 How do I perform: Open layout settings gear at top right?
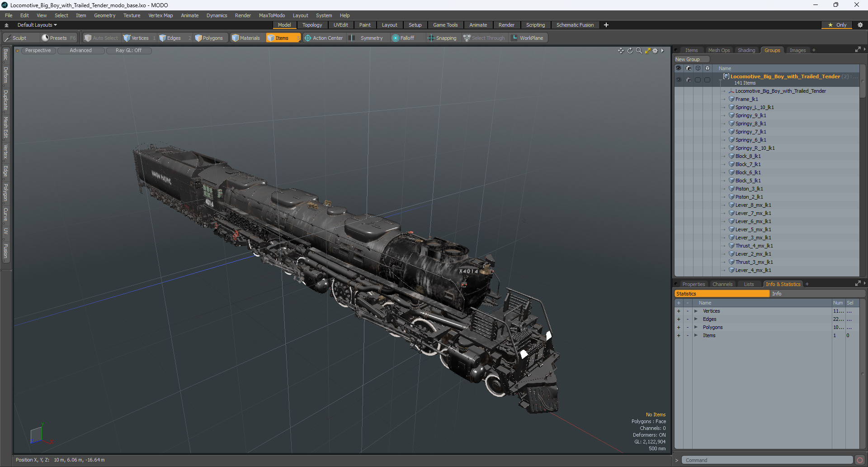(x=860, y=25)
